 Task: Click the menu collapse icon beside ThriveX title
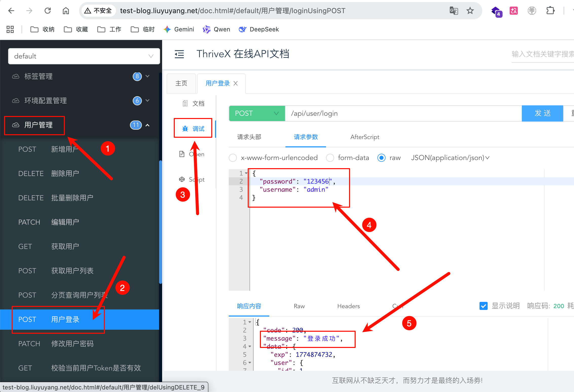click(x=179, y=54)
